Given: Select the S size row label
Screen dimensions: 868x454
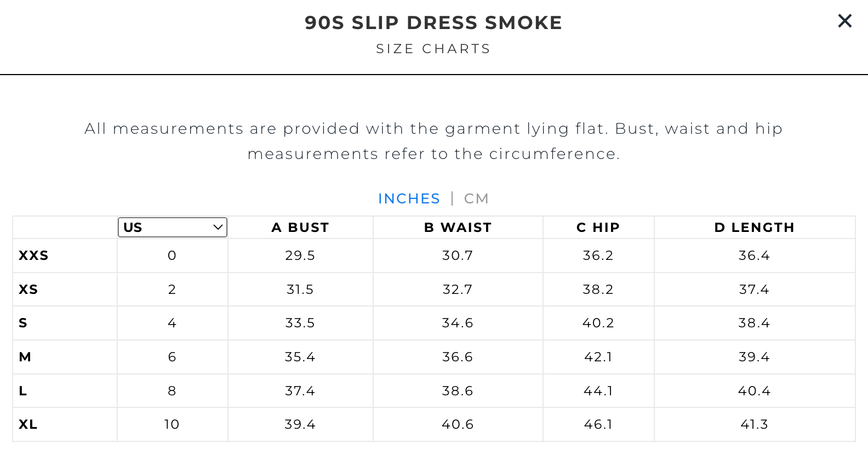Looking at the screenshot, I should pyautogui.click(x=23, y=323).
